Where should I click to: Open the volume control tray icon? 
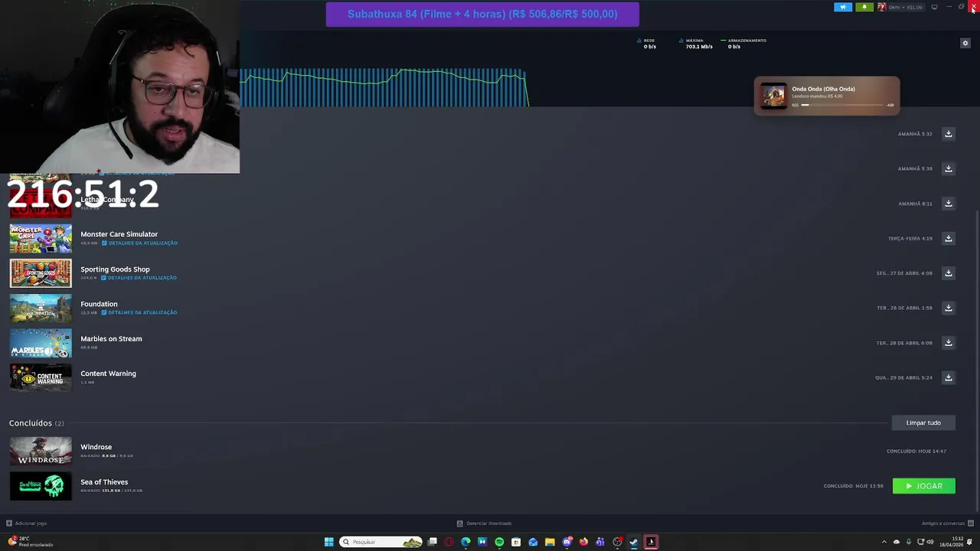(930, 542)
